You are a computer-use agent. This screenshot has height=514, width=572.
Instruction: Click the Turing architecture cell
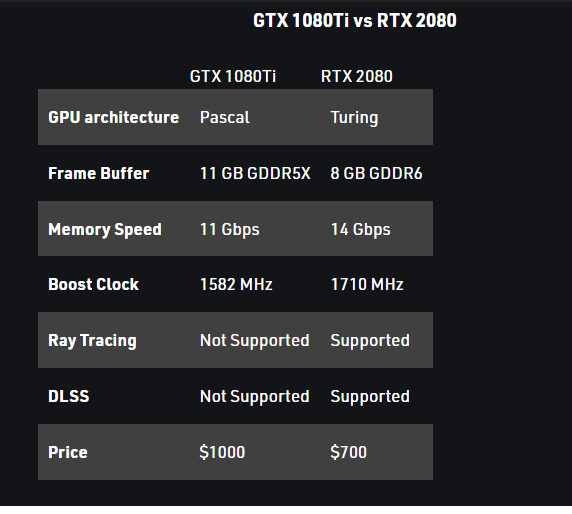coord(354,118)
